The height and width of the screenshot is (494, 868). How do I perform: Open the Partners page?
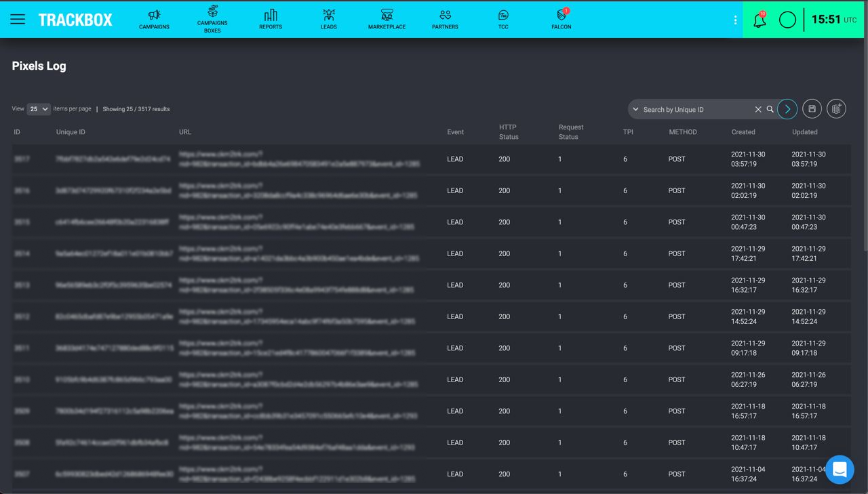coord(445,19)
